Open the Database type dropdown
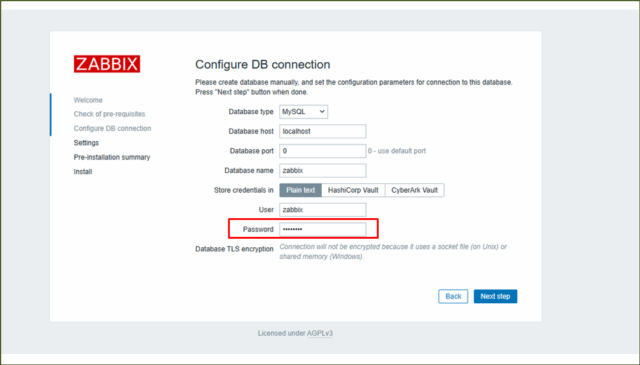The width and height of the screenshot is (640, 365). click(303, 112)
